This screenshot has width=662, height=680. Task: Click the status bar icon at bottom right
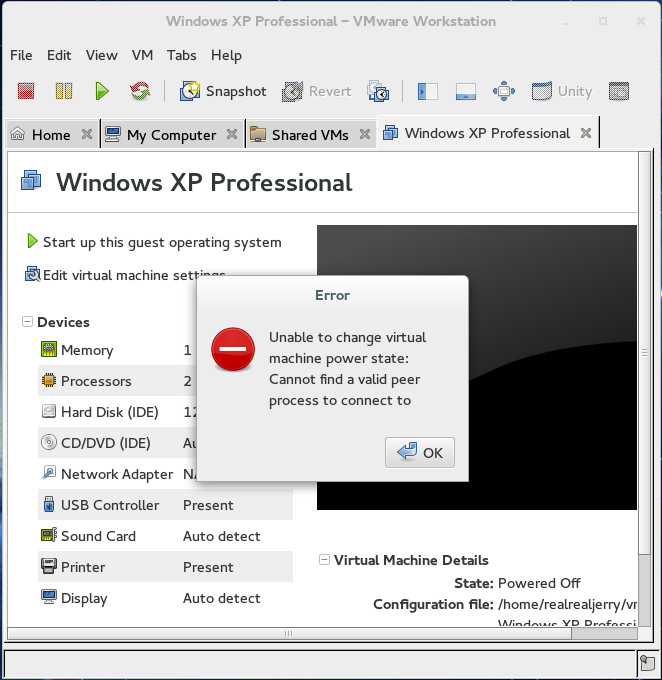click(x=647, y=663)
